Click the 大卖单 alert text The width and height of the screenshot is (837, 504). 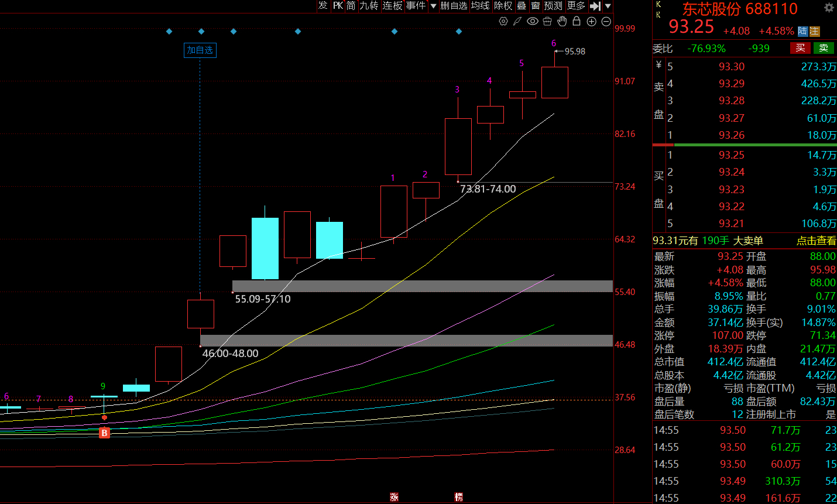pyautogui.click(x=748, y=241)
